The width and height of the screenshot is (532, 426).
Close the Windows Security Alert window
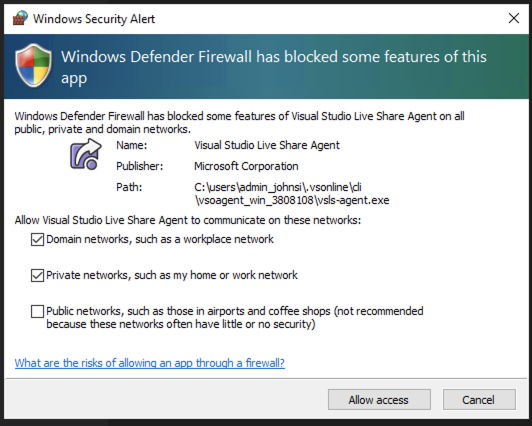pyautogui.click(x=514, y=18)
